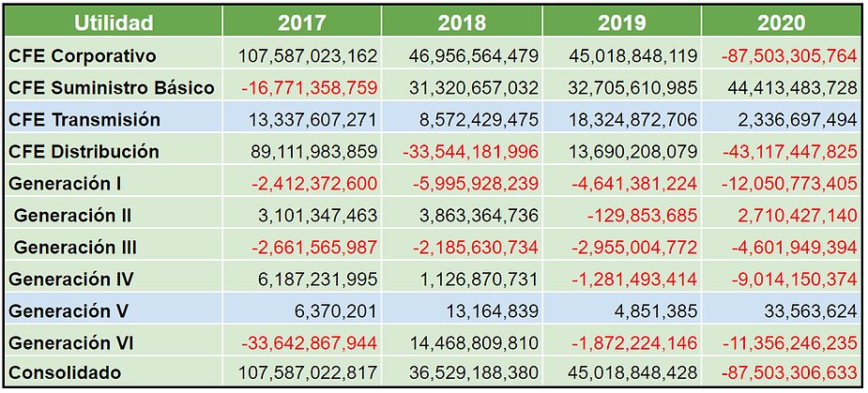Select red value -43,117,447,825
The image size is (868, 393).
coord(790,152)
